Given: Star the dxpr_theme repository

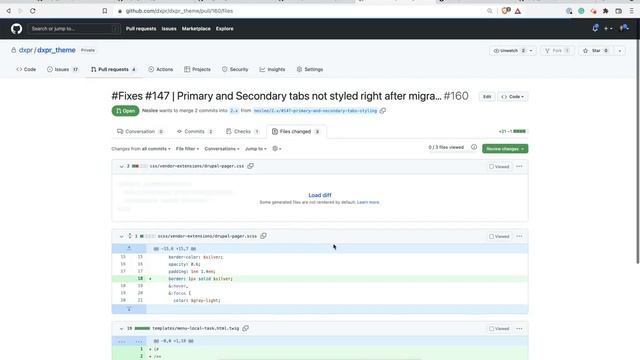Looking at the screenshot, I should pyautogui.click(x=596, y=51).
